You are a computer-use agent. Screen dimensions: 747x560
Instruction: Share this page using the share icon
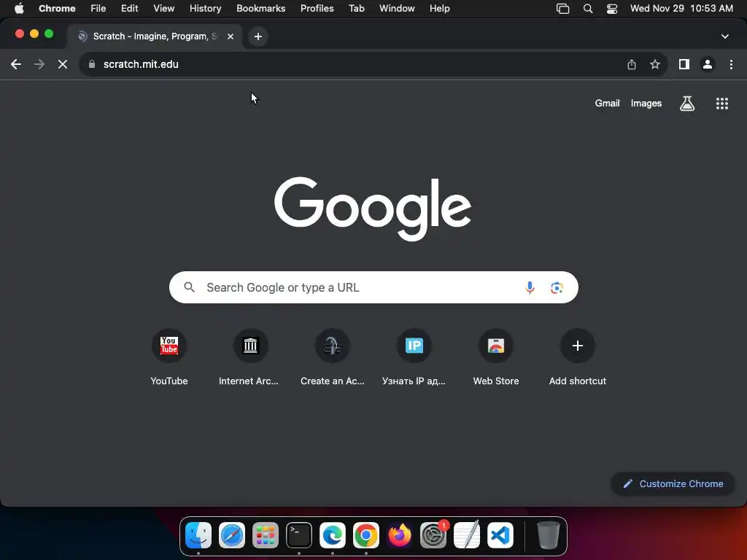tap(632, 64)
